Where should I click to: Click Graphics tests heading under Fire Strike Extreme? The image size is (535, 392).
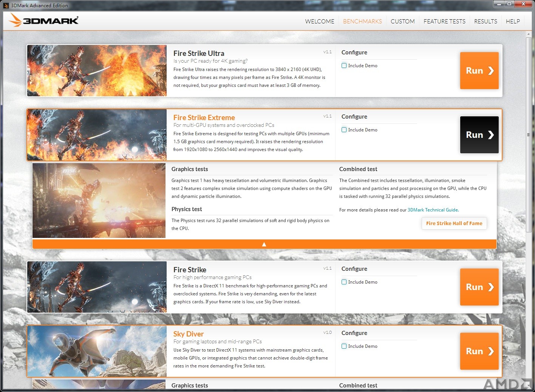[190, 169]
